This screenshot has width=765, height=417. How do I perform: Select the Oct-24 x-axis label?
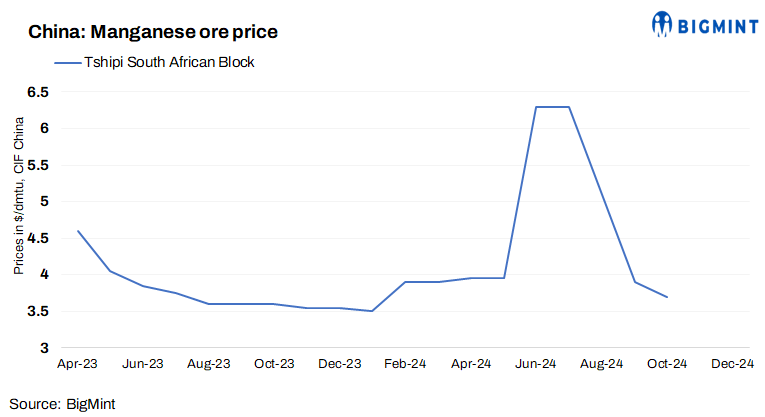tap(667, 365)
